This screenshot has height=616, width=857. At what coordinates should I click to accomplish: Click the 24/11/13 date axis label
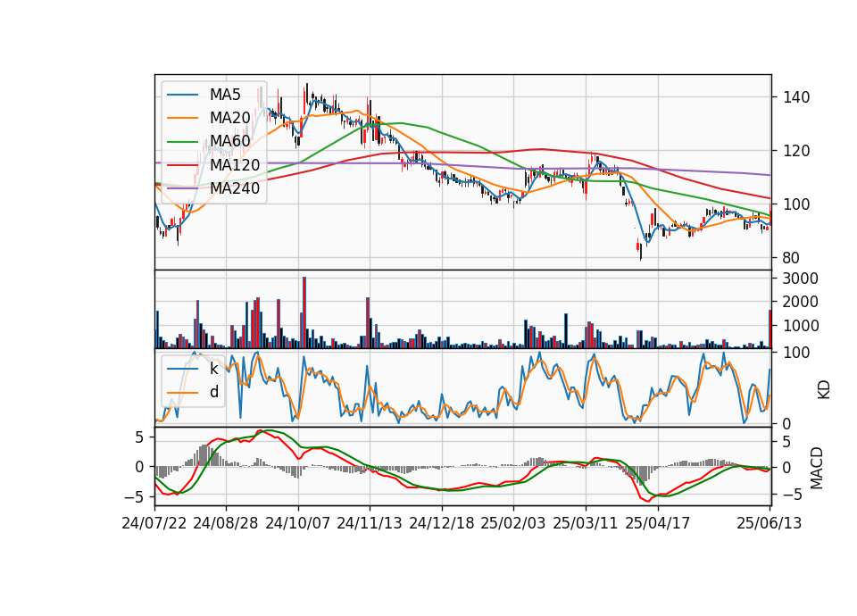pyautogui.click(x=370, y=523)
